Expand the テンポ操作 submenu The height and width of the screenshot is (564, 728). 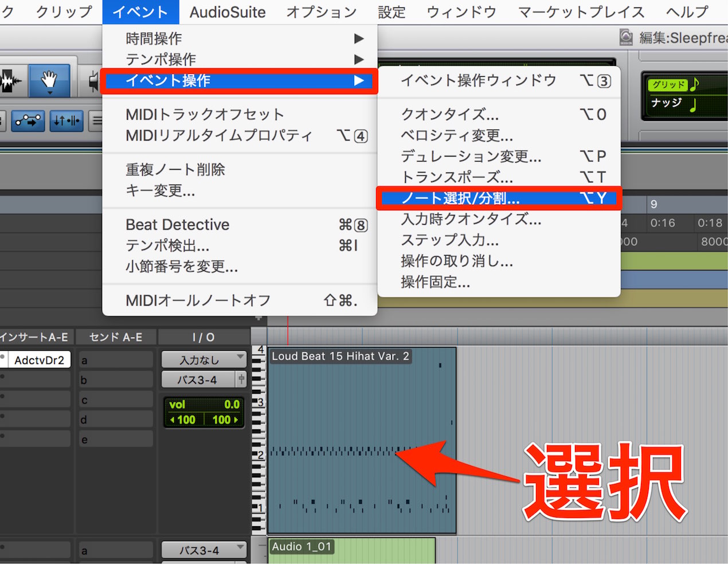[x=240, y=59]
